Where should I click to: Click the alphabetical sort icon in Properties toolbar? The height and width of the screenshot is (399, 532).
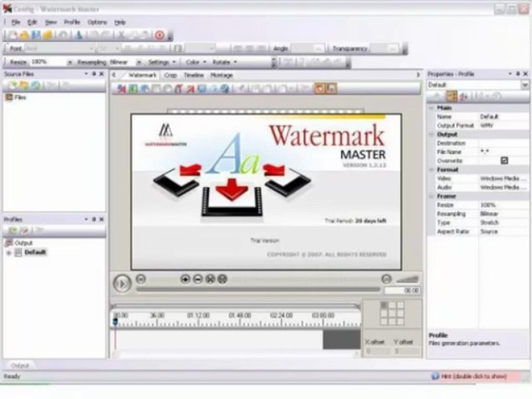tap(463, 96)
